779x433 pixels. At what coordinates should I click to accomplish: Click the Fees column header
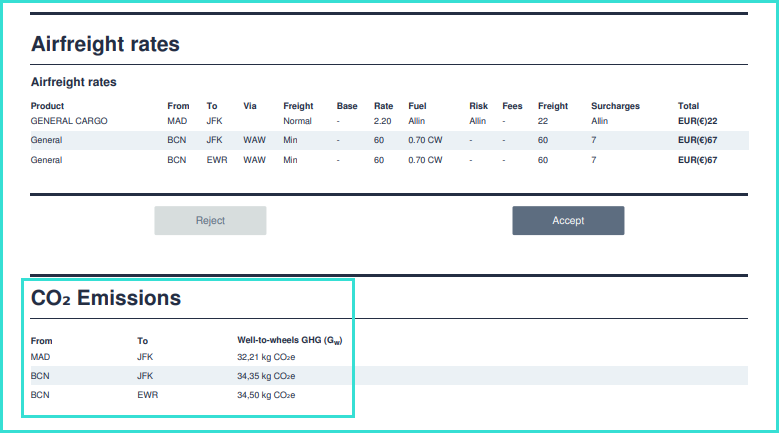coord(512,106)
